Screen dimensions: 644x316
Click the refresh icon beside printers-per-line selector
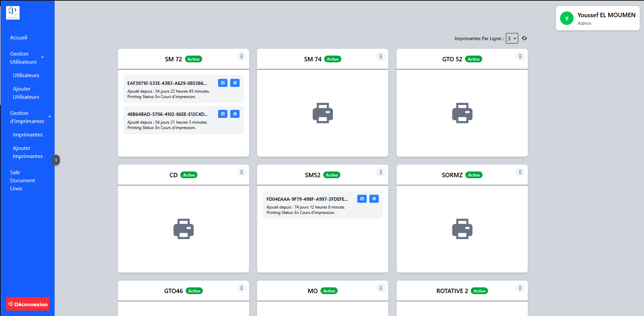[x=524, y=38]
